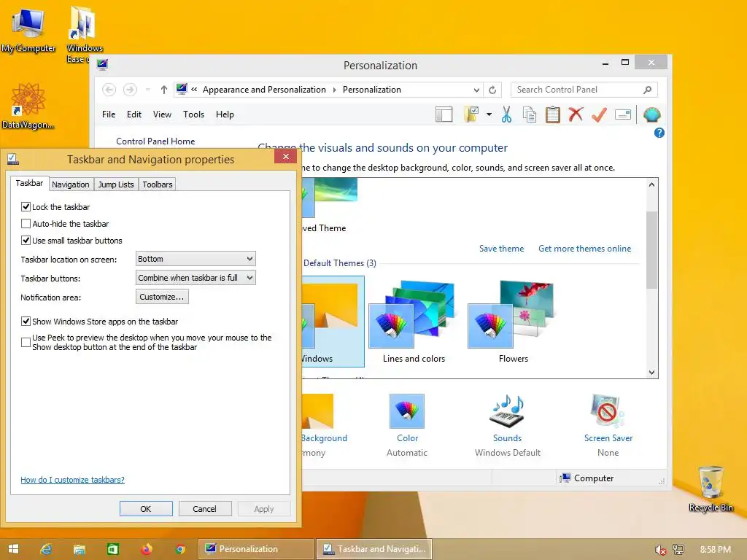Click the orange checkmark toolbar icon

[x=600, y=114]
